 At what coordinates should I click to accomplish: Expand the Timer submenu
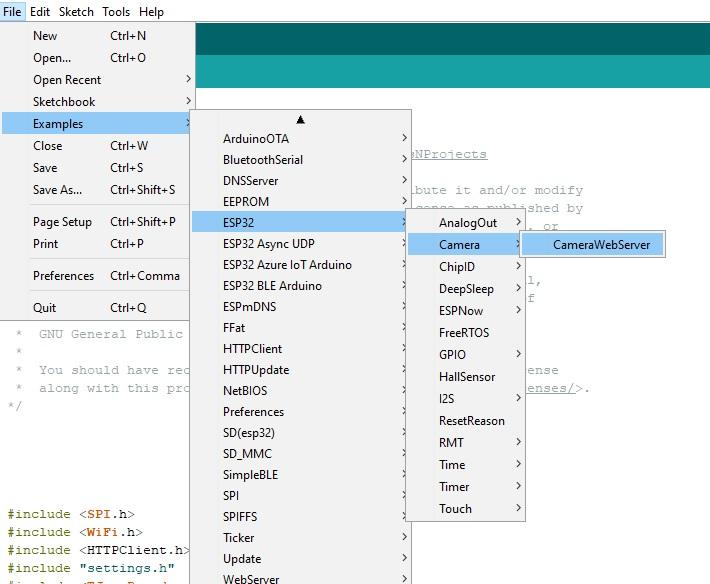click(x=465, y=487)
